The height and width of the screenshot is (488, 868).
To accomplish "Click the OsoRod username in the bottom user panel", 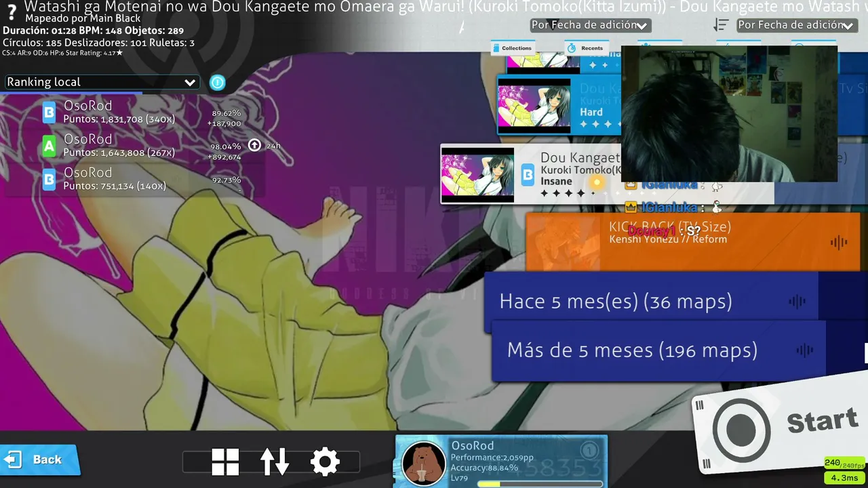I will click(473, 446).
